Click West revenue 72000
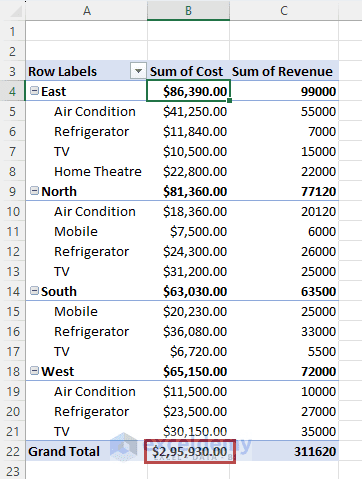Viewport: 362px width, 479px height. point(284,371)
